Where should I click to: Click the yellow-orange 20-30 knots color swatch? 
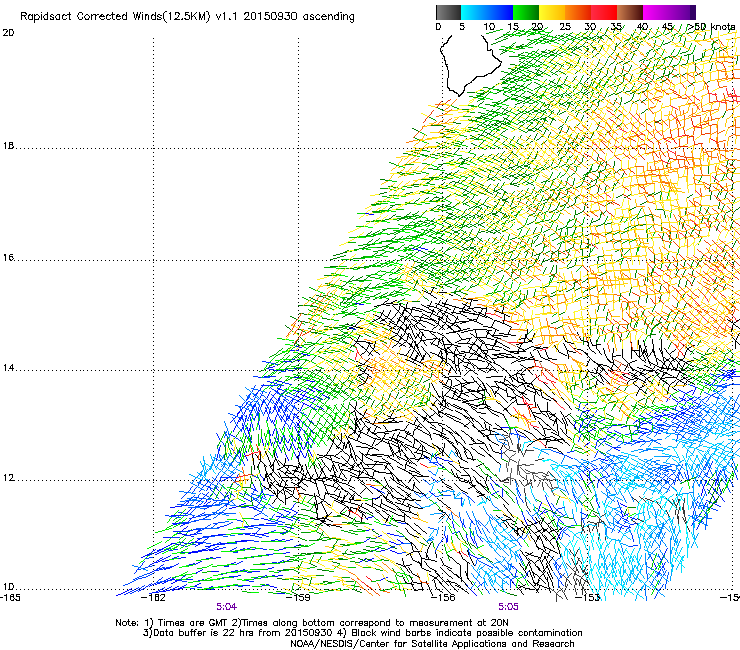[x=565, y=12]
